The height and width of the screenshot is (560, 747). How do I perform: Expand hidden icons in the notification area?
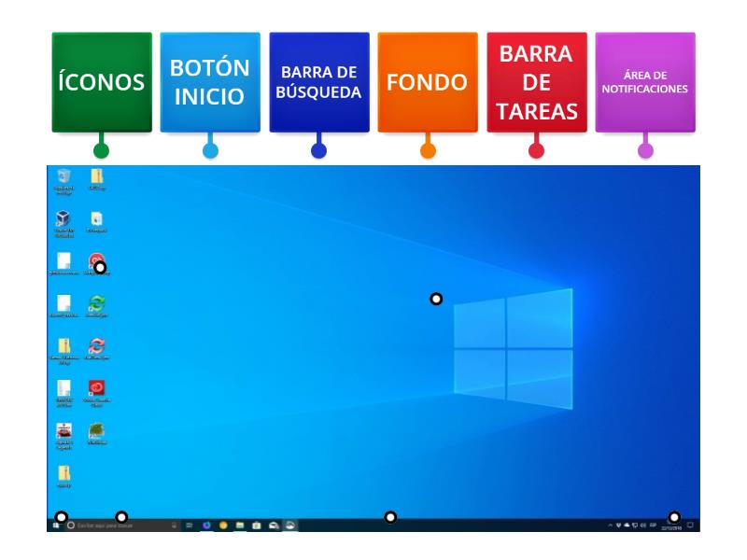click(x=610, y=525)
